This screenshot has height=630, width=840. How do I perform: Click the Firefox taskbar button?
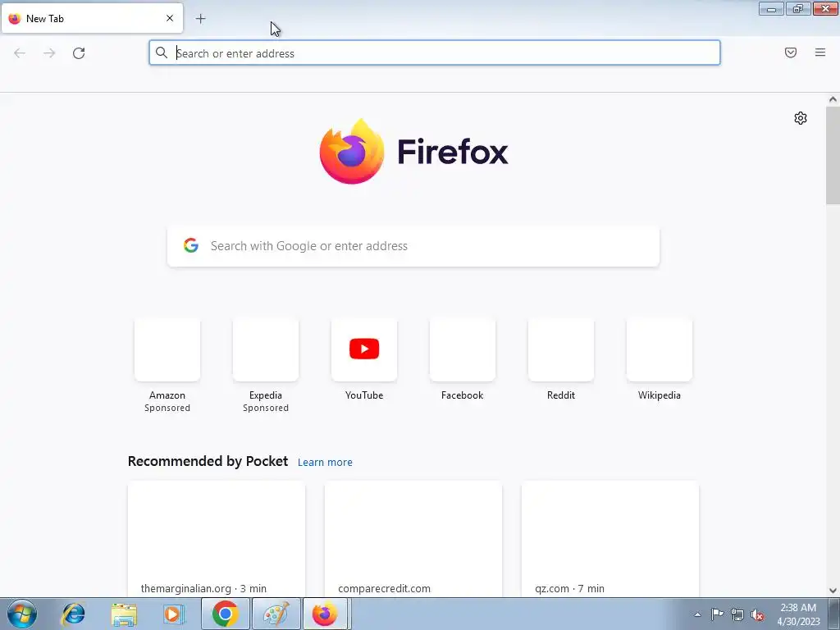[326, 614]
